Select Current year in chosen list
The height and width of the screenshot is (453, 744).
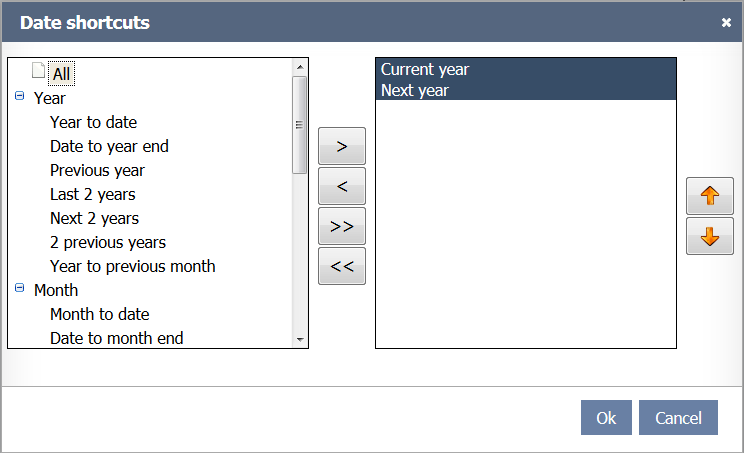point(425,69)
